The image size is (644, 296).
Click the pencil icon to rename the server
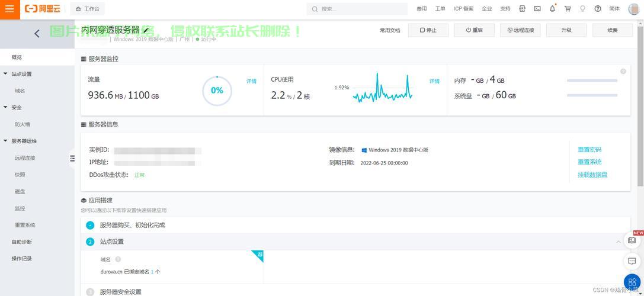tap(146, 30)
